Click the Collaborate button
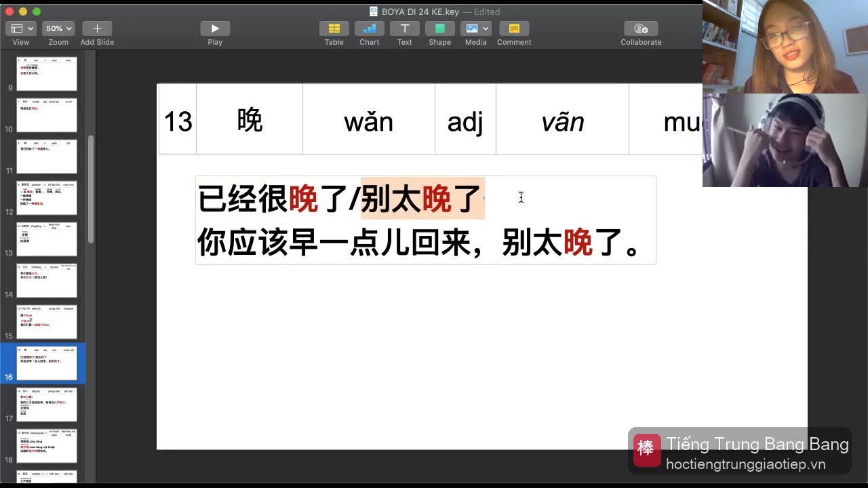Viewport: 868px width, 488px height. tap(641, 28)
